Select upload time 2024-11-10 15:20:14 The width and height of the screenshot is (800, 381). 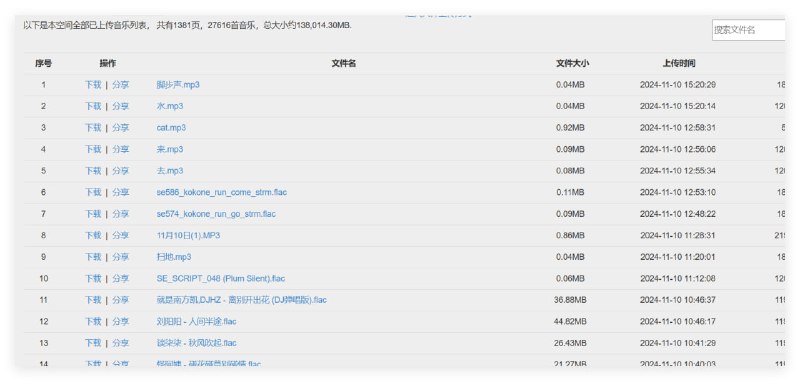[x=678, y=106]
